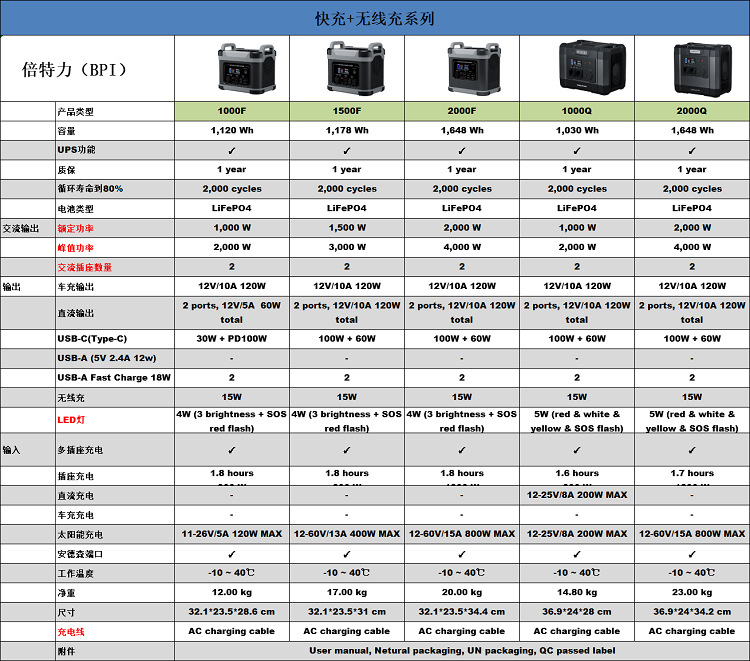Screen dimensions: 750x661
Task: Click the 直流输出 row label
Action: [76, 313]
